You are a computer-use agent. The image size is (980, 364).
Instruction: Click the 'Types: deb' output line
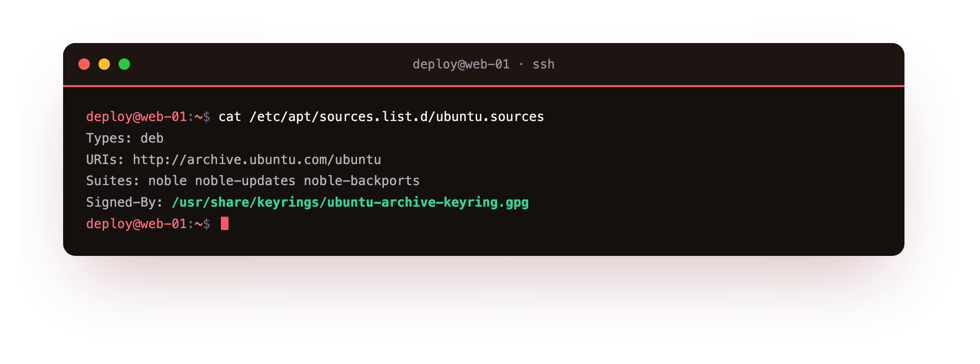(125, 138)
